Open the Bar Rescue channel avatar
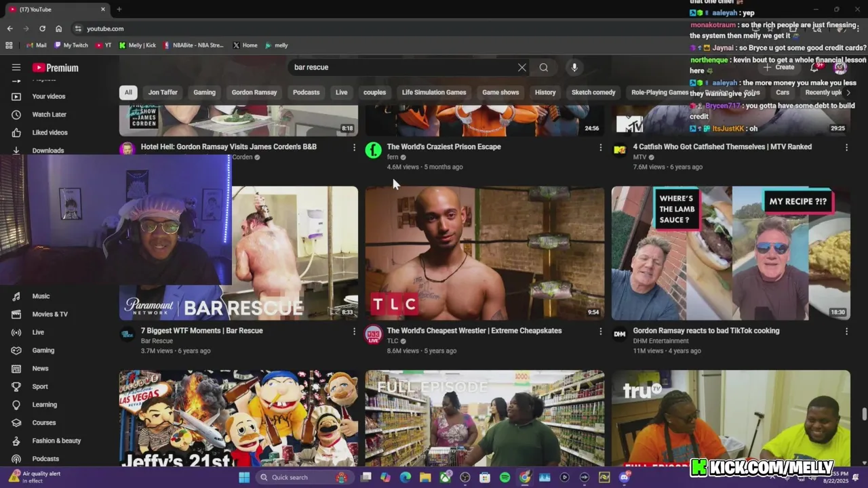Image resolution: width=868 pixels, height=488 pixels. point(127,334)
